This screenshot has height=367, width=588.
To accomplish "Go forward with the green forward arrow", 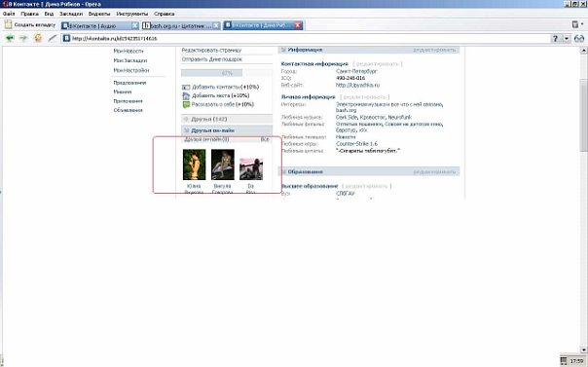I will [x=23, y=38].
